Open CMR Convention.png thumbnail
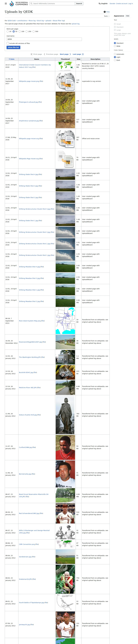The image size is (138, 644). pyautogui.click(x=65, y=544)
